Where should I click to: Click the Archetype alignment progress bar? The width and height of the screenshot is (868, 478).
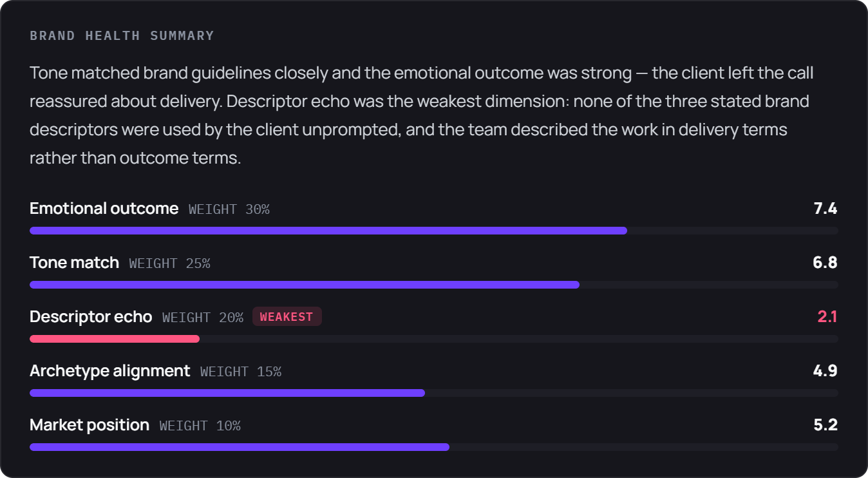(434, 393)
